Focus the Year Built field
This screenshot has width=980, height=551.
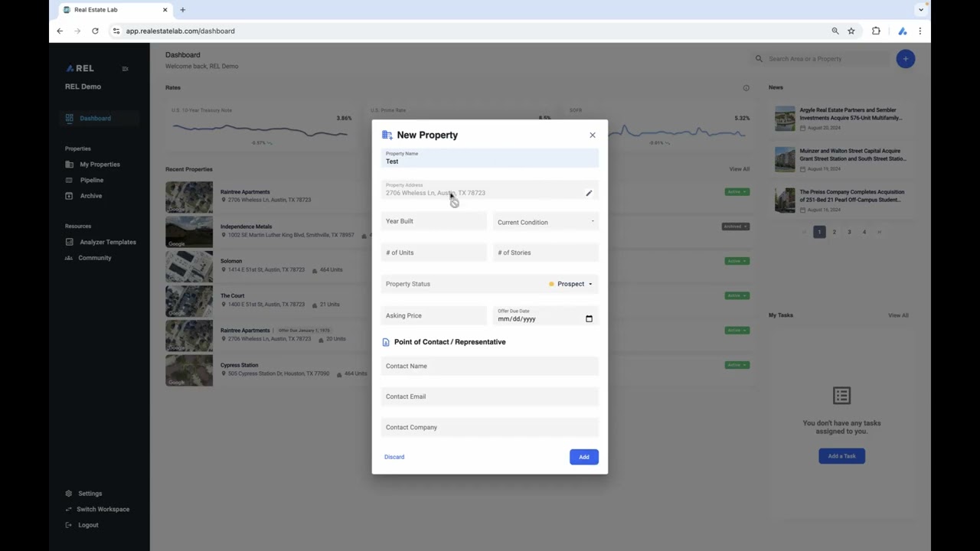pos(433,221)
